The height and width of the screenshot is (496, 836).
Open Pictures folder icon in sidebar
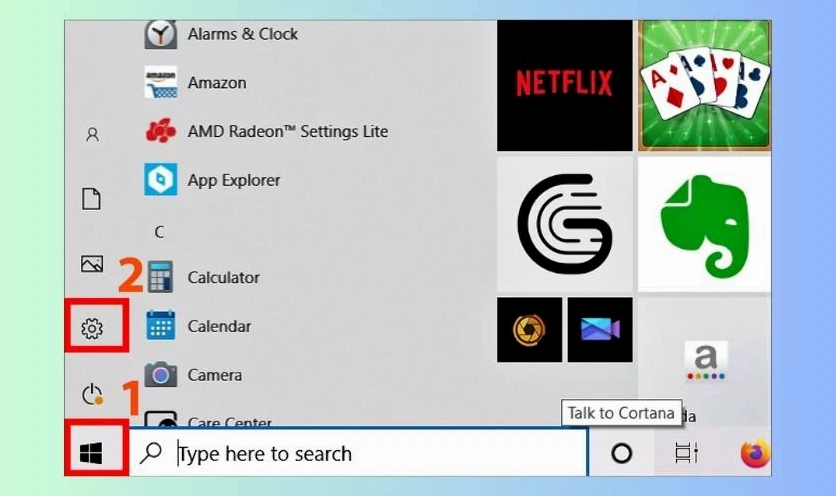coord(92,264)
